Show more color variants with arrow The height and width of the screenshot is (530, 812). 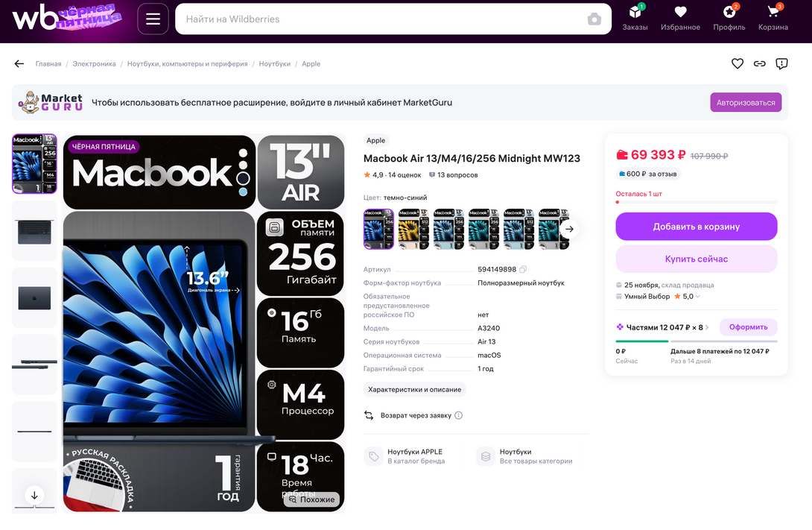[569, 229]
